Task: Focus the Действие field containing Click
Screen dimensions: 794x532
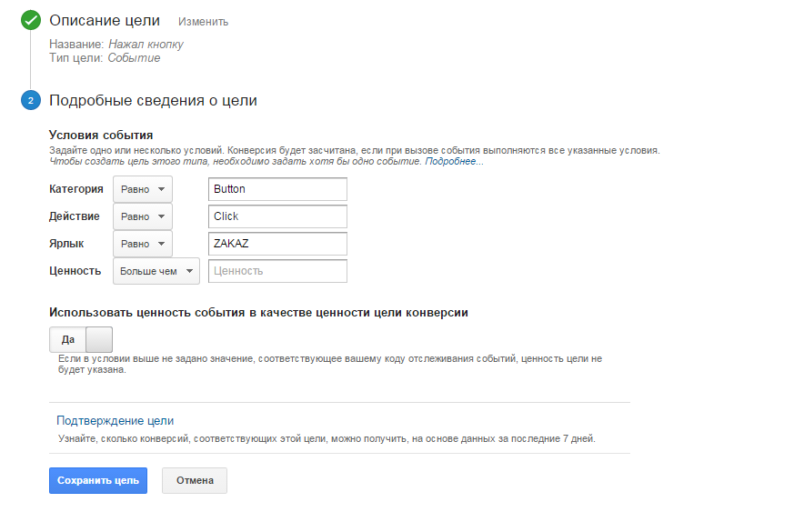Action: tap(277, 216)
